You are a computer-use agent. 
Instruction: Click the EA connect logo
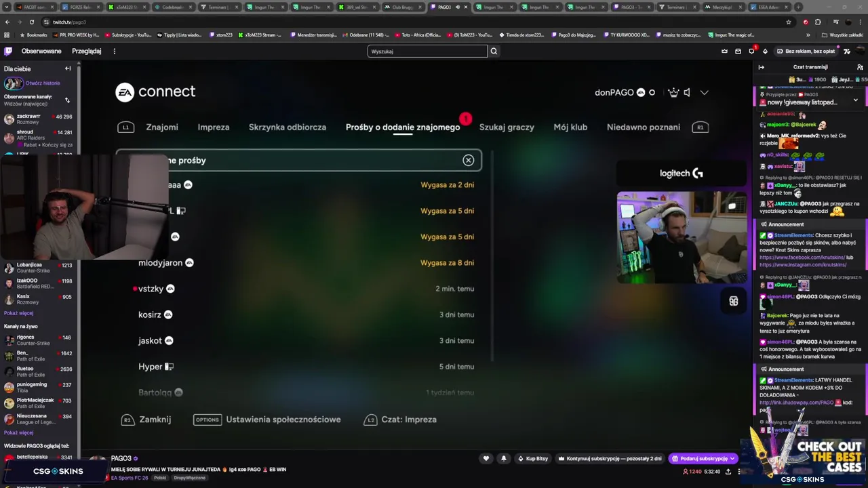tap(155, 92)
